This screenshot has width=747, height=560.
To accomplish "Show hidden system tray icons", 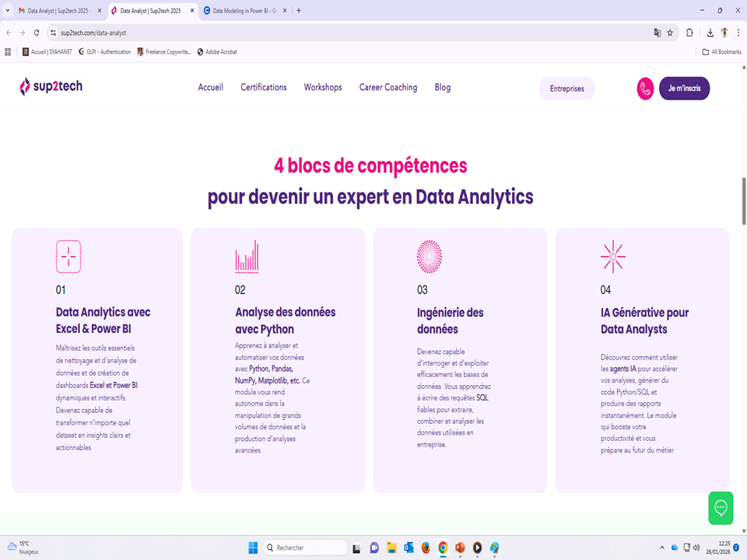I will 662,548.
